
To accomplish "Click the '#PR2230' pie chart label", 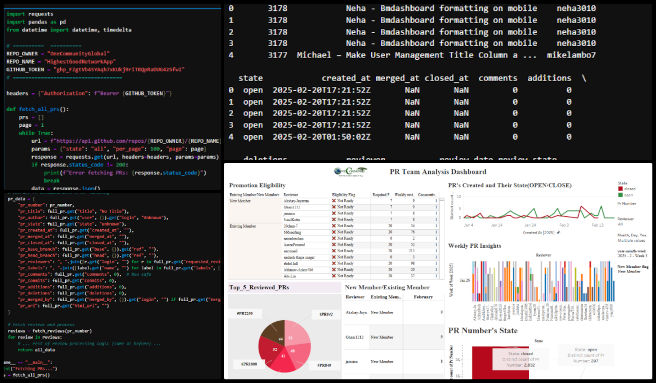I will [x=245, y=313].
